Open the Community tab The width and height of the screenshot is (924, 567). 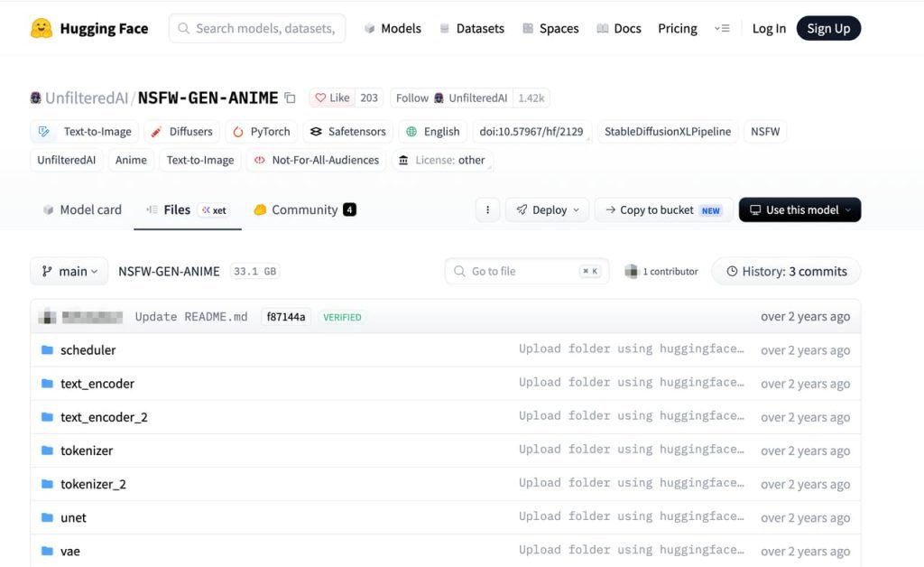[x=305, y=209]
